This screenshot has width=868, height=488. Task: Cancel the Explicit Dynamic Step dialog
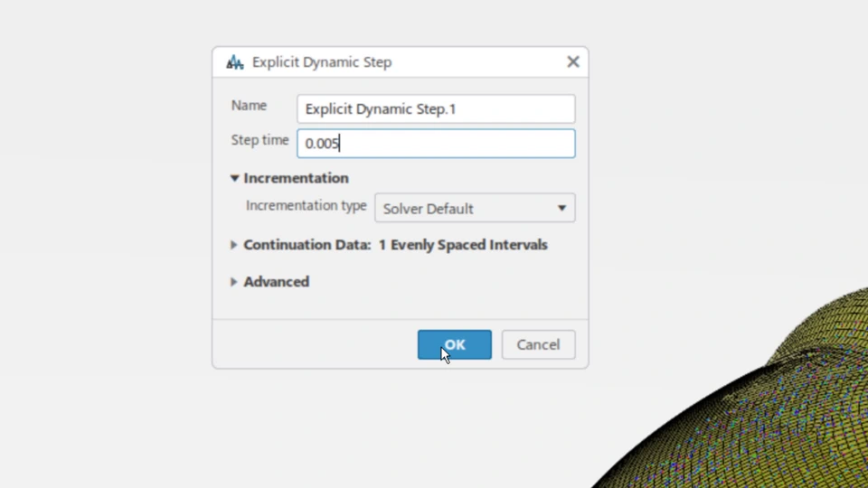click(538, 344)
